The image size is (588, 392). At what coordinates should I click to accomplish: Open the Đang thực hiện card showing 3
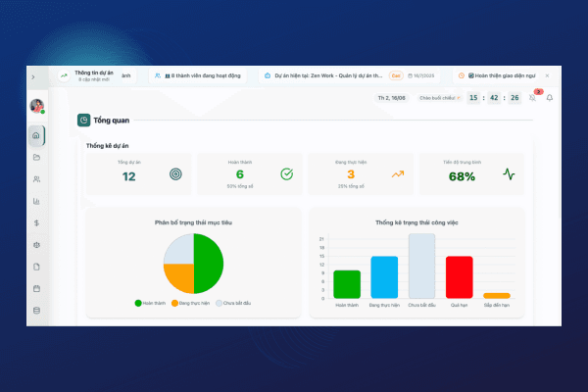coord(361,174)
